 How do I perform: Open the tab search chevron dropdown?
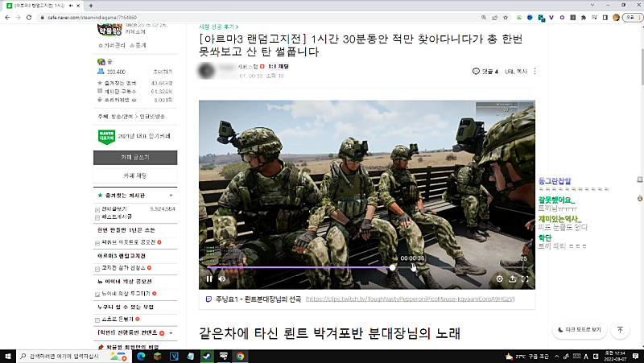[592, 5]
